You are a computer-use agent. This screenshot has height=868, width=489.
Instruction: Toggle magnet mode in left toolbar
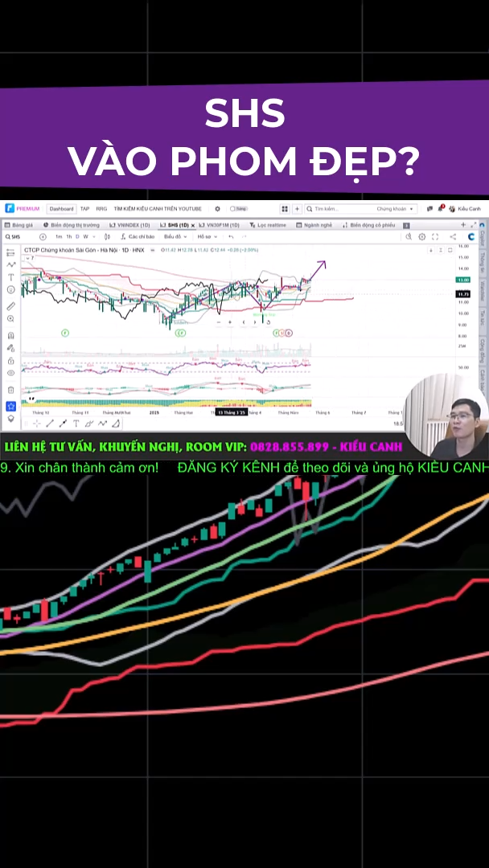10,335
